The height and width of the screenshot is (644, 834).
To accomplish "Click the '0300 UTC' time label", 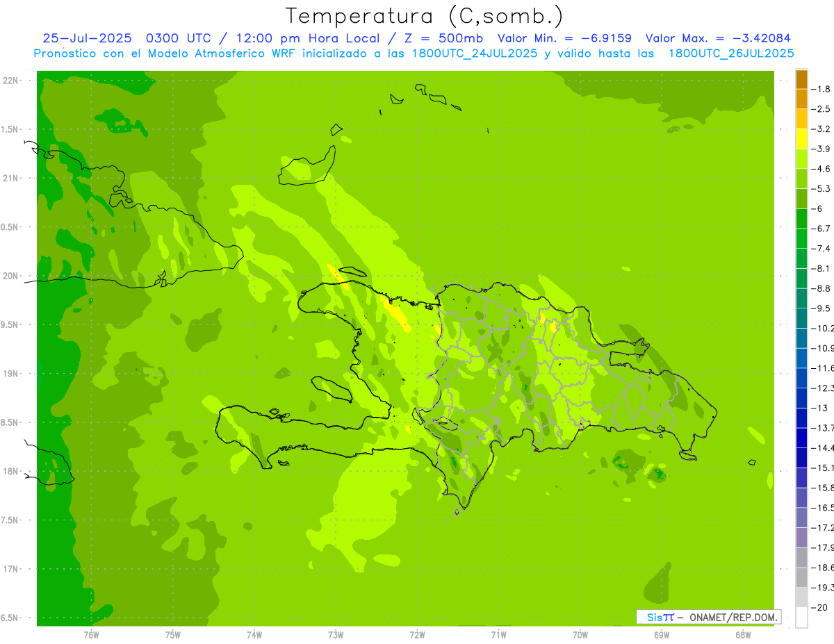I will (178, 38).
